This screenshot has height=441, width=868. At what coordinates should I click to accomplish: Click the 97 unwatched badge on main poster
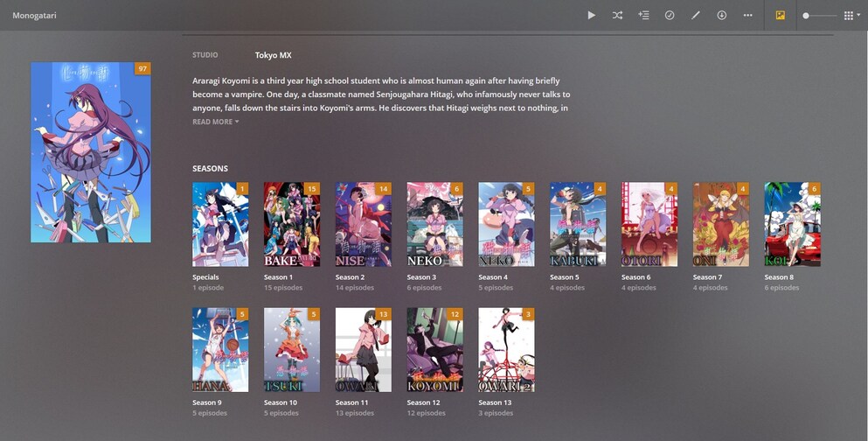142,69
